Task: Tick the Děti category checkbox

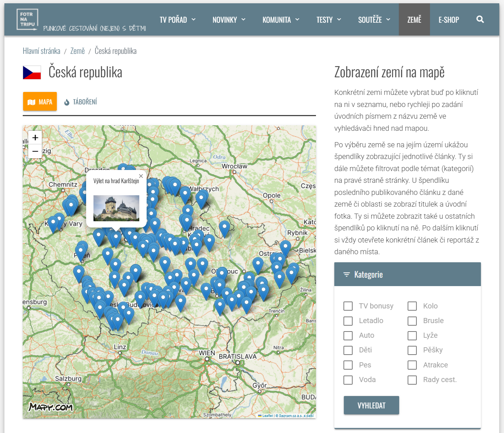Action: 348,350
